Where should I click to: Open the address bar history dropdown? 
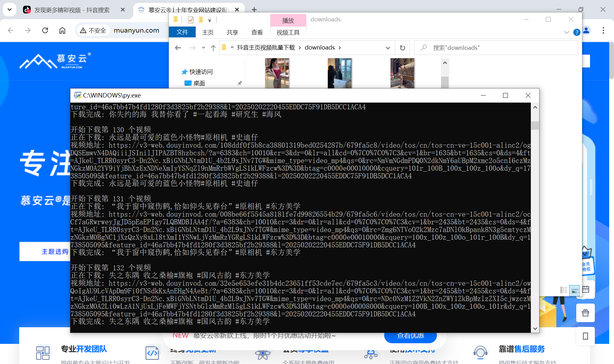tap(388, 48)
